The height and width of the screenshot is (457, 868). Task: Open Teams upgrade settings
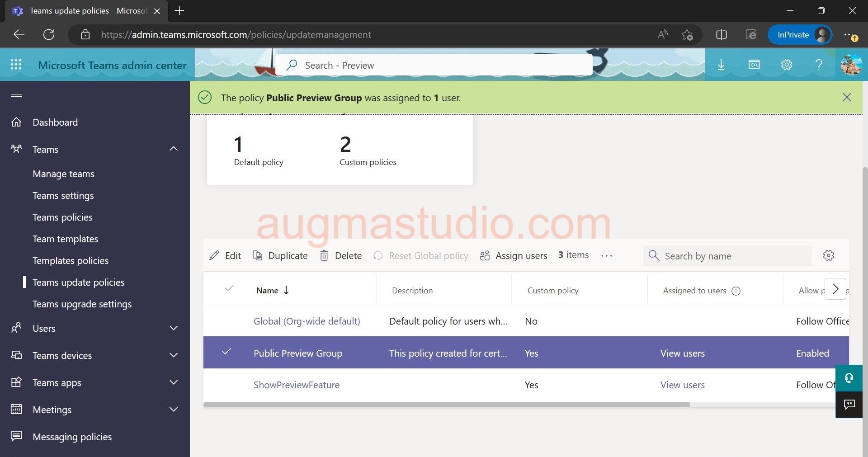pyautogui.click(x=82, y=304)
